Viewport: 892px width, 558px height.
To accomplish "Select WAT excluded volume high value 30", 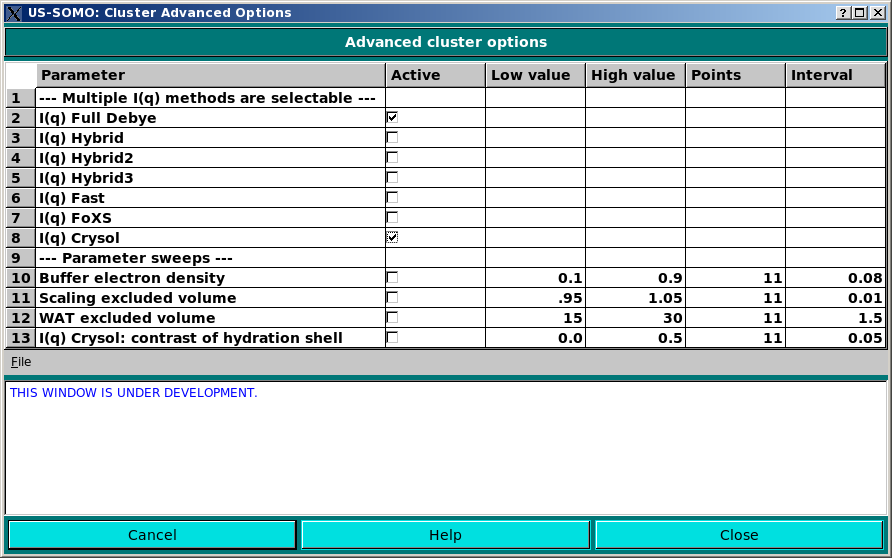I will click(x=635, y=317).
